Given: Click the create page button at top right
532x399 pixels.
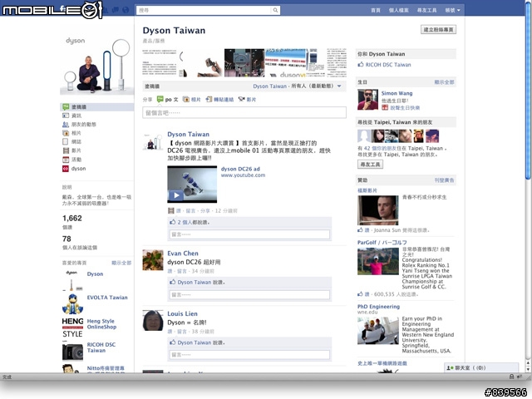Looking at the screenshot, I should 438,30.
